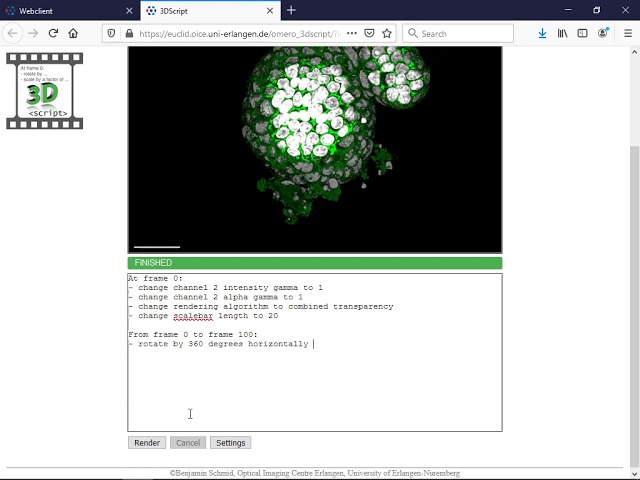Open a new browser tab
Screen dimensions: 640x480
tap(291, 11)
